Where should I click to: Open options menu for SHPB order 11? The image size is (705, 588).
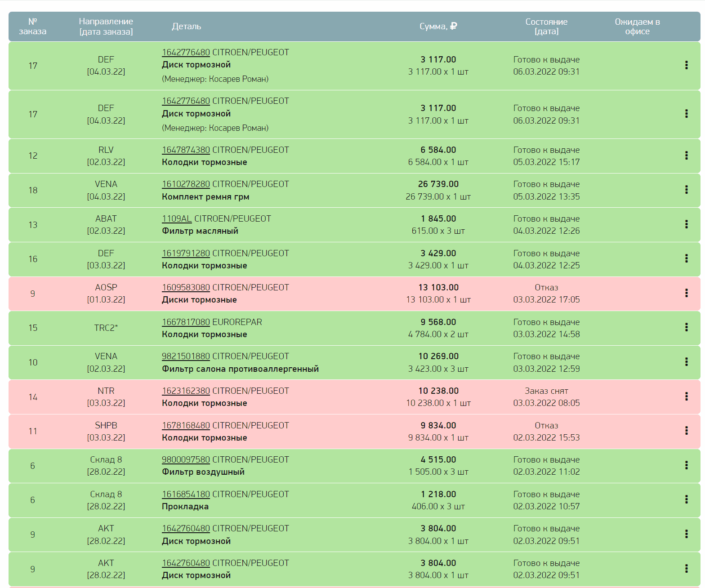tap(686, 431)
